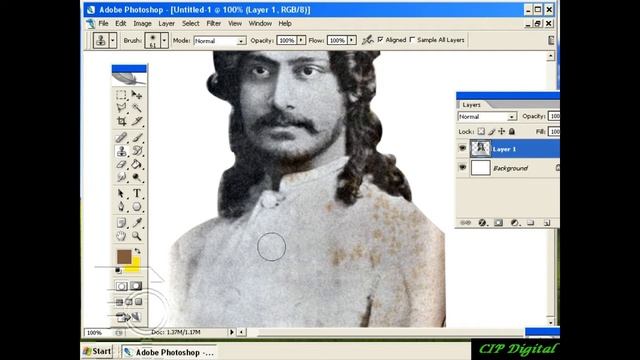Add a layer style from Layers panel

[482, 223]
